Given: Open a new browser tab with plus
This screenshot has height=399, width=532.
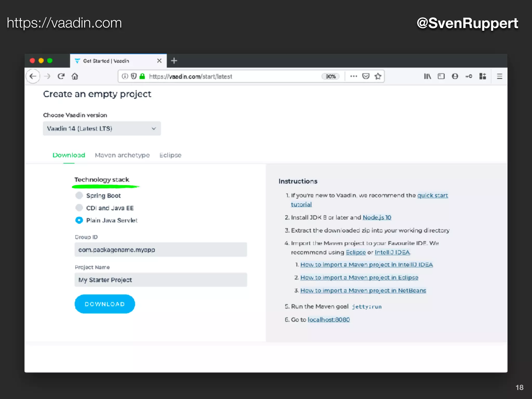Looking at the screenshot, I should [x=174, y=61].
